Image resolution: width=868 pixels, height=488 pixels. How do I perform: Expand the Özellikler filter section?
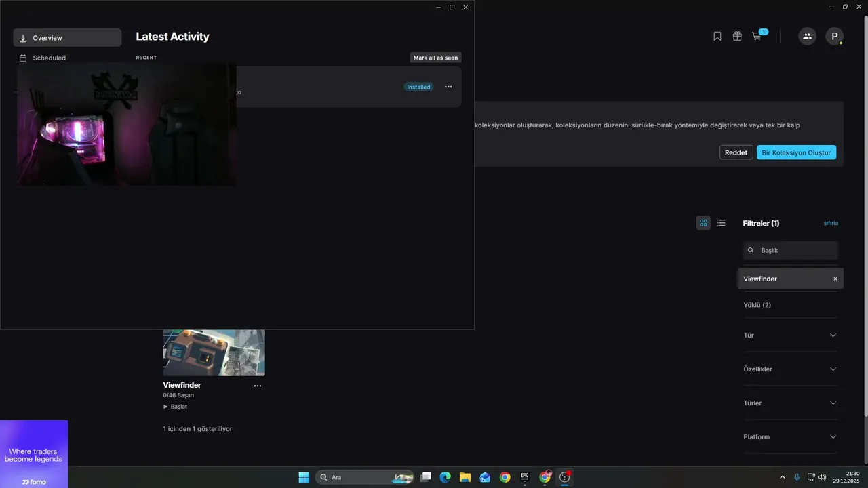(x=790, y=369)
